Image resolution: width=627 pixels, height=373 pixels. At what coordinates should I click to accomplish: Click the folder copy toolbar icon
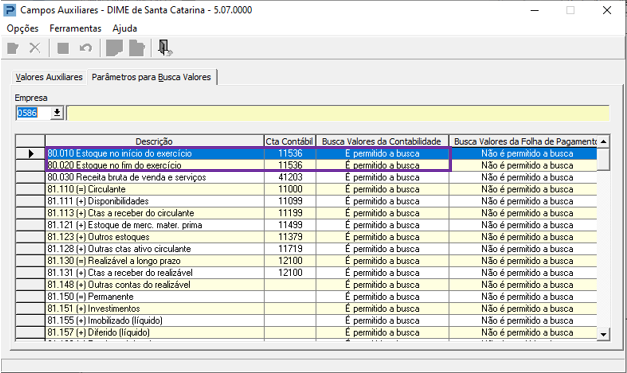tap(137, 48)
